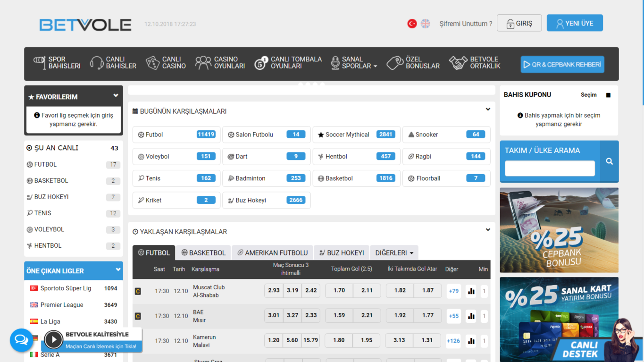The image size is (644, 362).
Task: Open Canlı Casino menu
Action: pos(166,63)
